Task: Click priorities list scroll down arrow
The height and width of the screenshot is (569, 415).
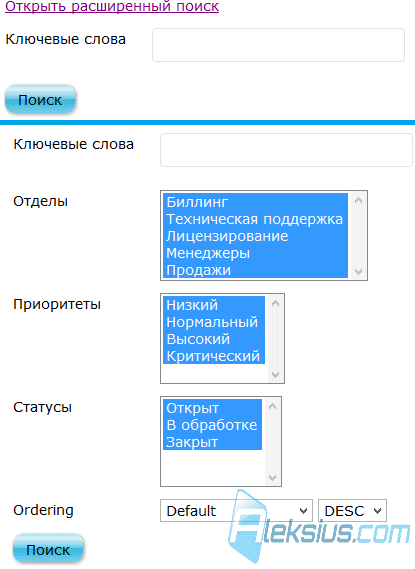Action: [275, 374]
